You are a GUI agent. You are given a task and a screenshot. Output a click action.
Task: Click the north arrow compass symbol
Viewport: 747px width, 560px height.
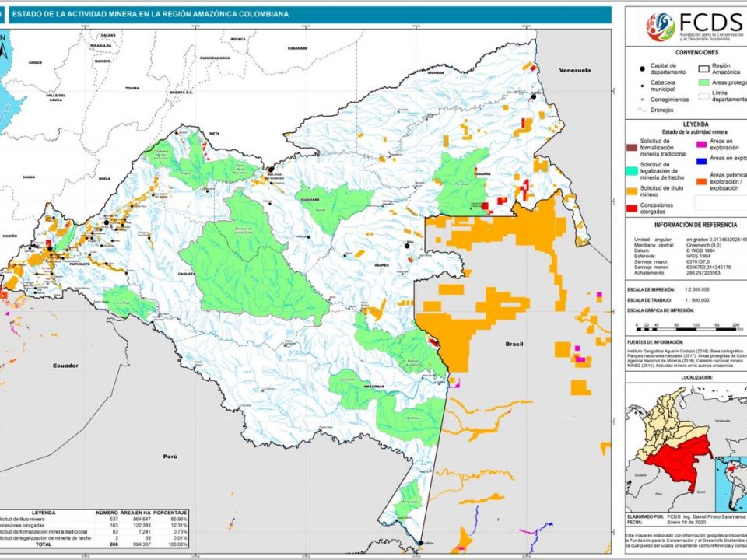(x=5, y=50)
